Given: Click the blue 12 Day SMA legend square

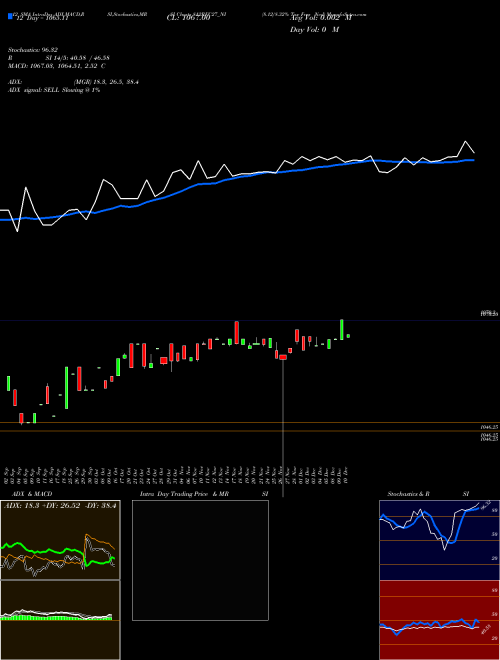Looking at the screenshot, I should coord(10,17).
